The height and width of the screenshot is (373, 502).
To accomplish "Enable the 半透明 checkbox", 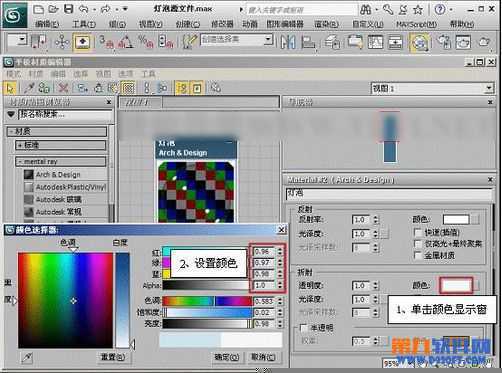I will [x=304, y=328].
